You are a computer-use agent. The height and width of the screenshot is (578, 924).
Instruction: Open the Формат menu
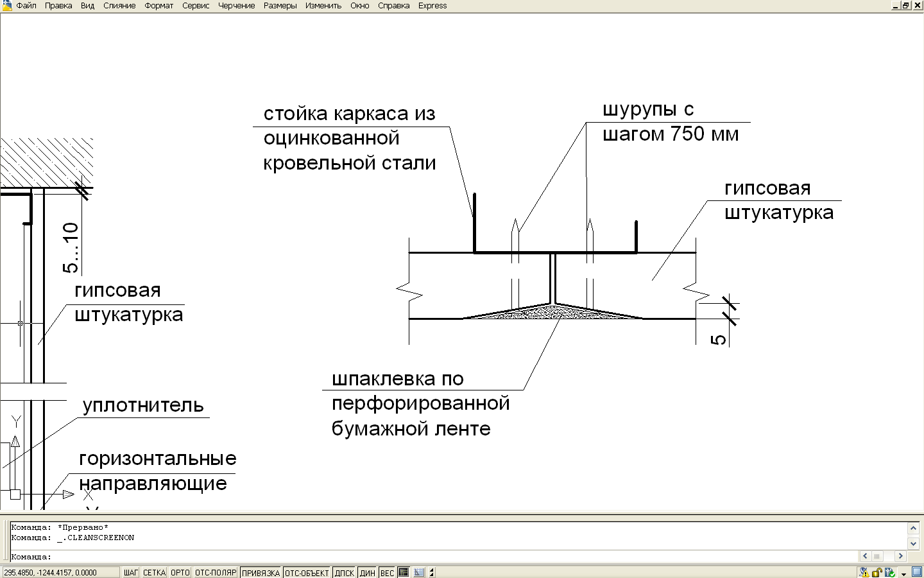coord(159,6)
